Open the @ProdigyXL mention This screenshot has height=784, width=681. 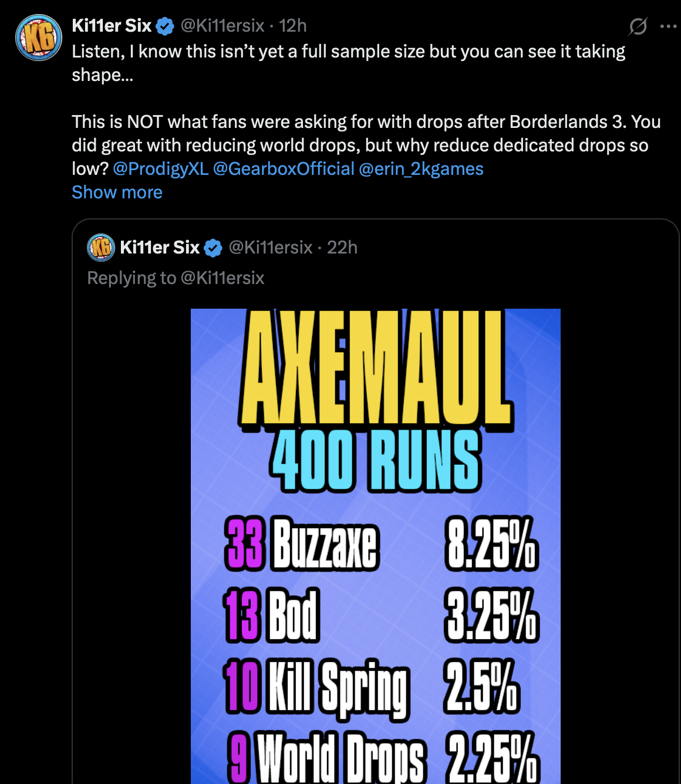(x=160, y=169)
